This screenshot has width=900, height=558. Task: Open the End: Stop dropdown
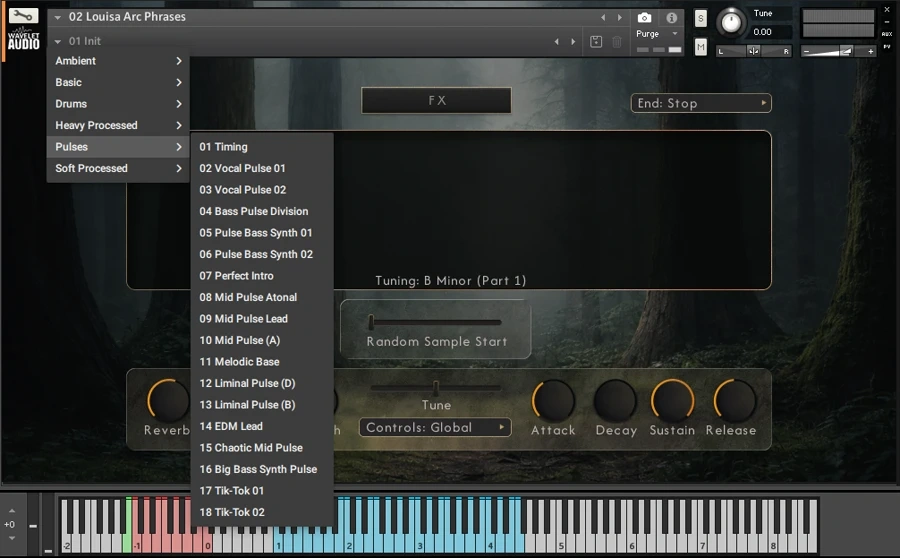click(701, 103)
